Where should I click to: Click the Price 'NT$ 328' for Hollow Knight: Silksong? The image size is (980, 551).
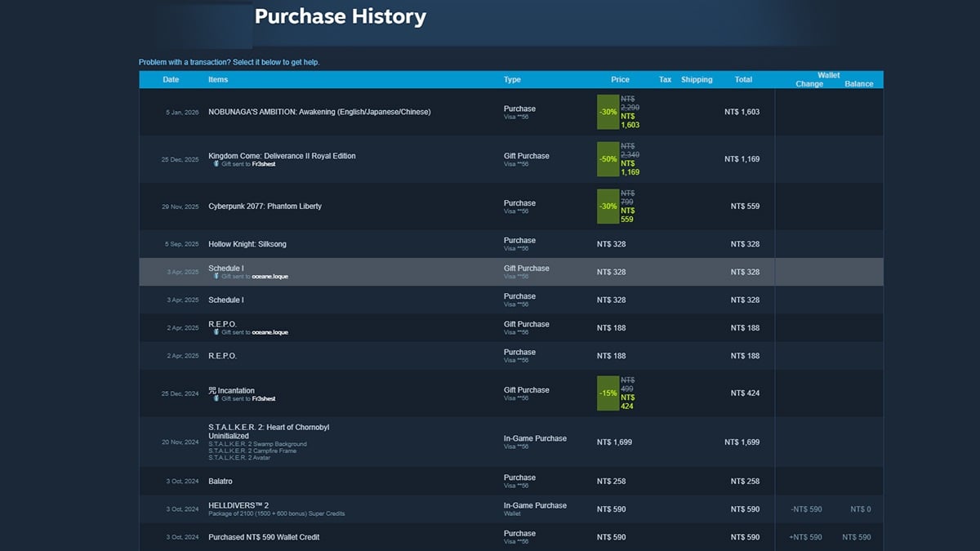click(612, 244)
